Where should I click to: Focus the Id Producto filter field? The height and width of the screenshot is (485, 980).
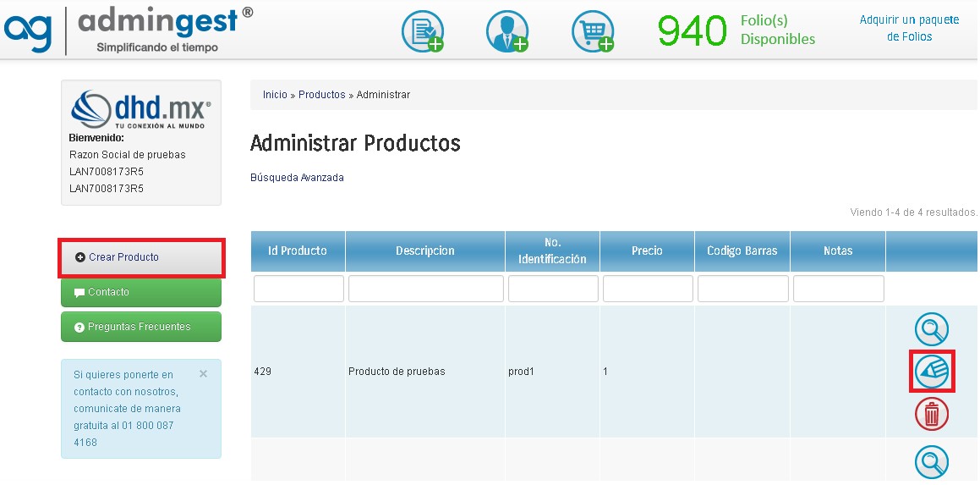click(x=298, y=289)
